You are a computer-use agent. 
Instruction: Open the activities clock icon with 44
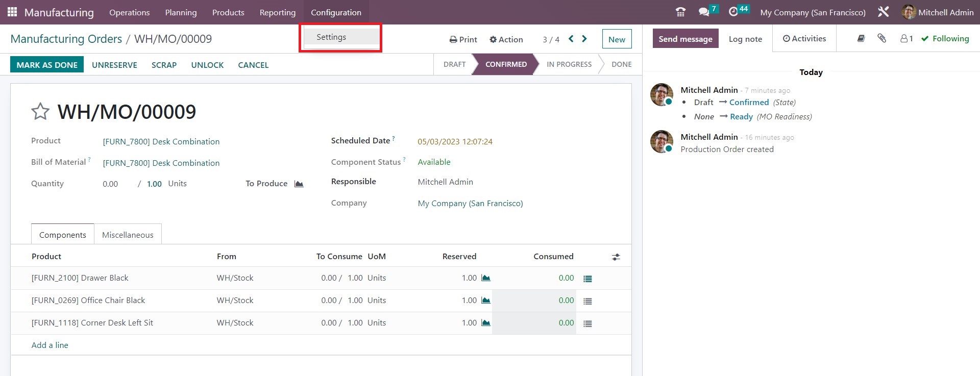tap(734, 12)
